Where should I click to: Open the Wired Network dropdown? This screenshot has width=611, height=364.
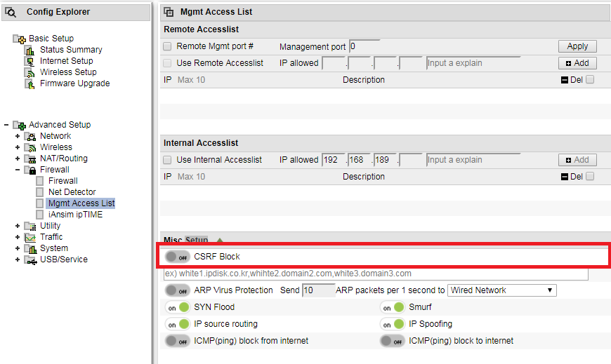click(x=502, y=290)
